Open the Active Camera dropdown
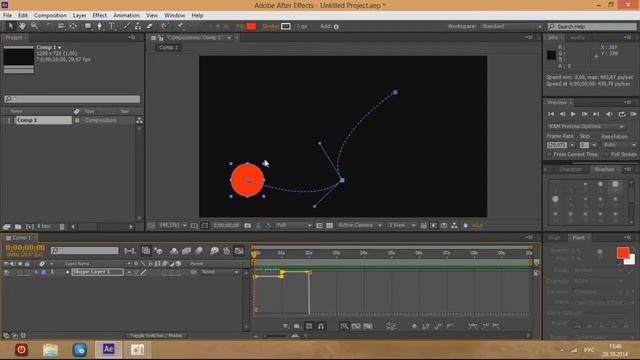Image resolution: width=640 pixels, height=360 pixels. click(360, 225)
